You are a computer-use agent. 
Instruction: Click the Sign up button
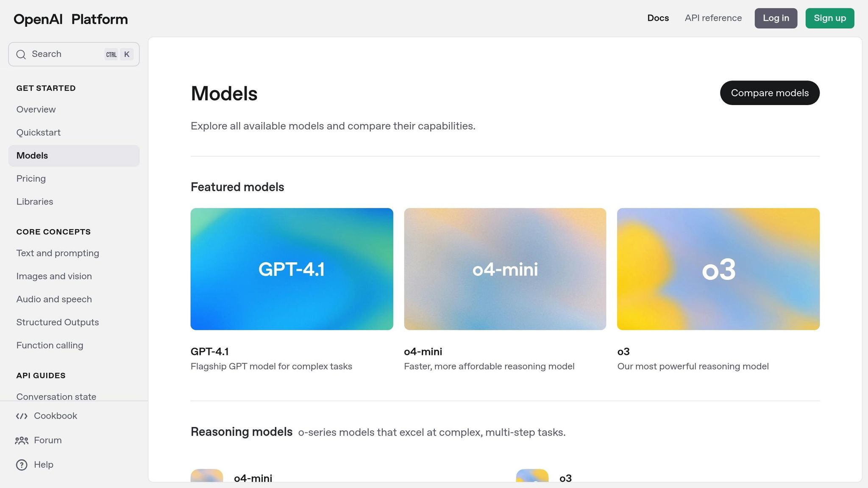(830, 18)
